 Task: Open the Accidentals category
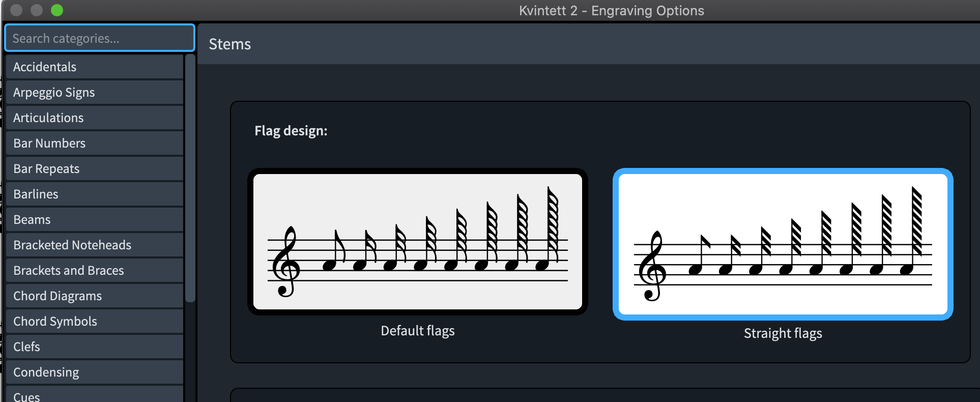tap(95, 67)
